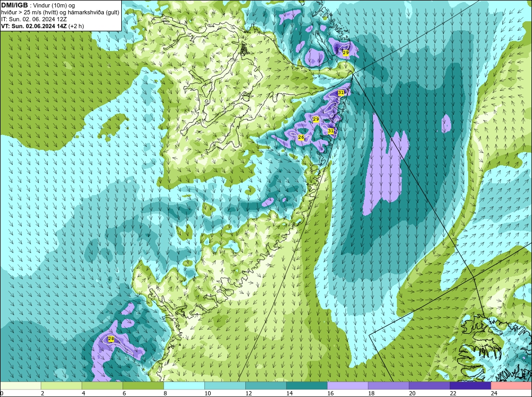The width and height of the screenshot is (532, 397).
Task: Click legend scale value 6
Action: point(124,393)
